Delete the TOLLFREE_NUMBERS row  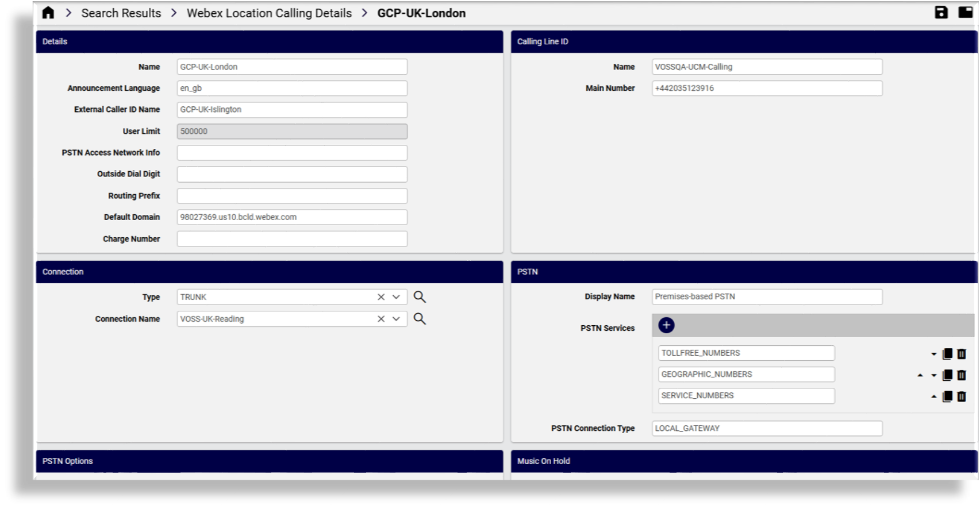pos(962,354)
